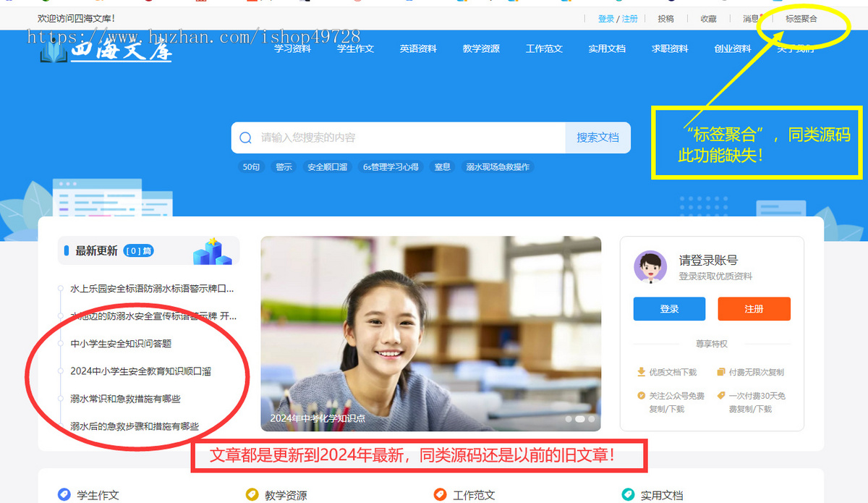Click the blue 登录 button in login card

pos(669,308)
